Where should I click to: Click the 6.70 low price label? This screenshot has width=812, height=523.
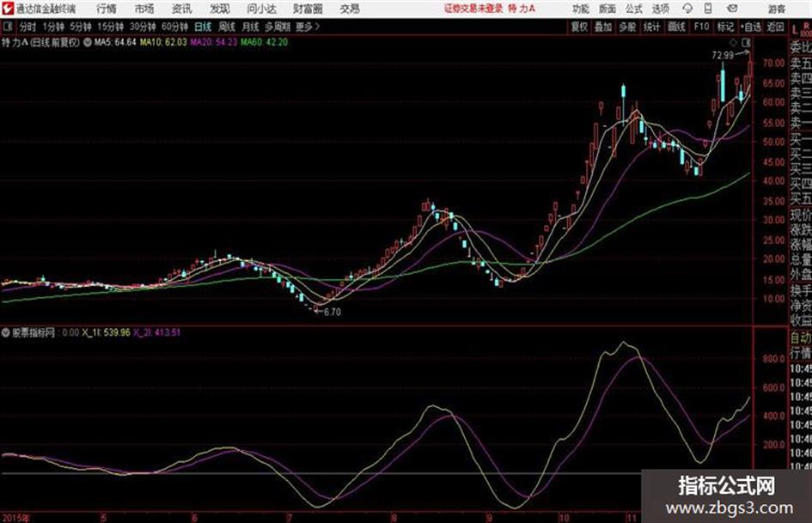pos(332,313)
